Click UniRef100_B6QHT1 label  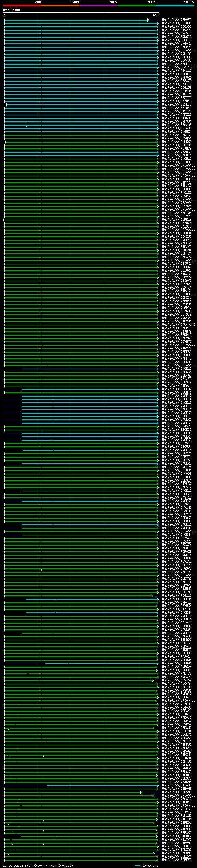click(177, 393)
